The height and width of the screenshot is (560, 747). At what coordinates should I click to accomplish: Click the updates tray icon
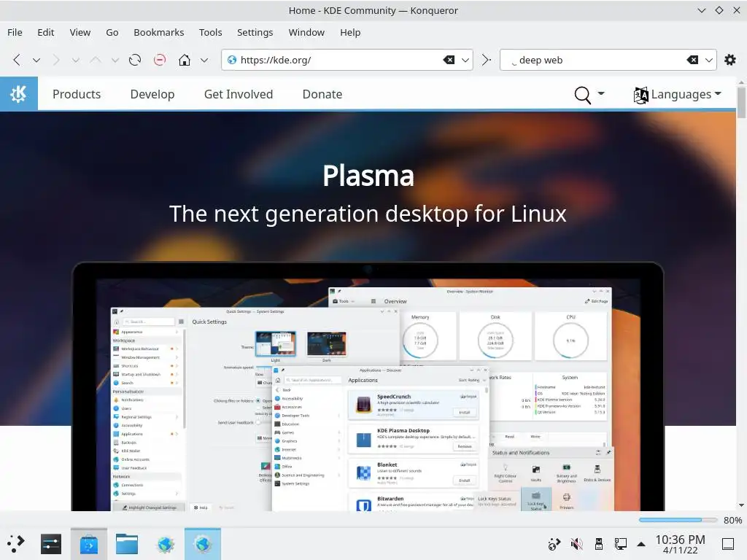[x=554, y=544]
